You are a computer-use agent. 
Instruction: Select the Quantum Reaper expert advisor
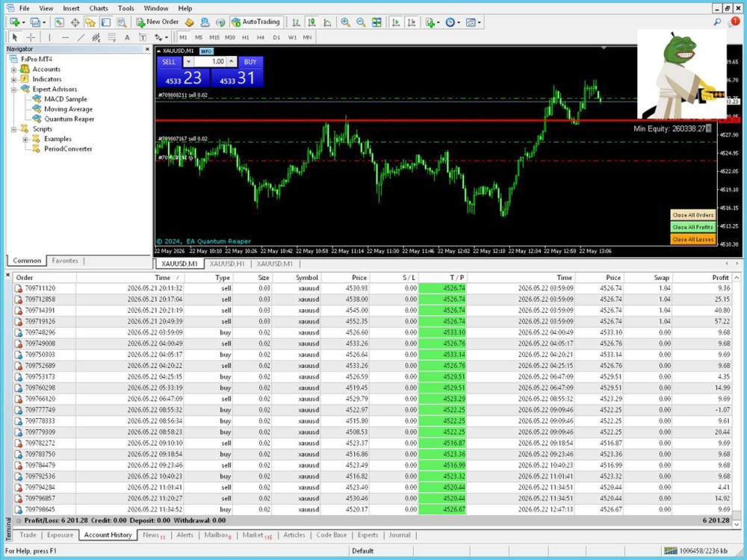(x=69, y=119)
